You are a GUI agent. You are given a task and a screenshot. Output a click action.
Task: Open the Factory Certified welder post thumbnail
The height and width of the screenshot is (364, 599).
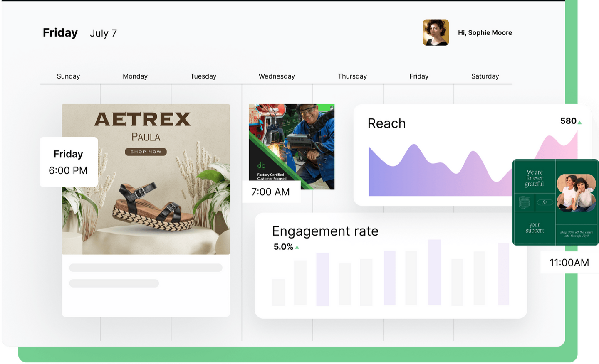(292, 146)
